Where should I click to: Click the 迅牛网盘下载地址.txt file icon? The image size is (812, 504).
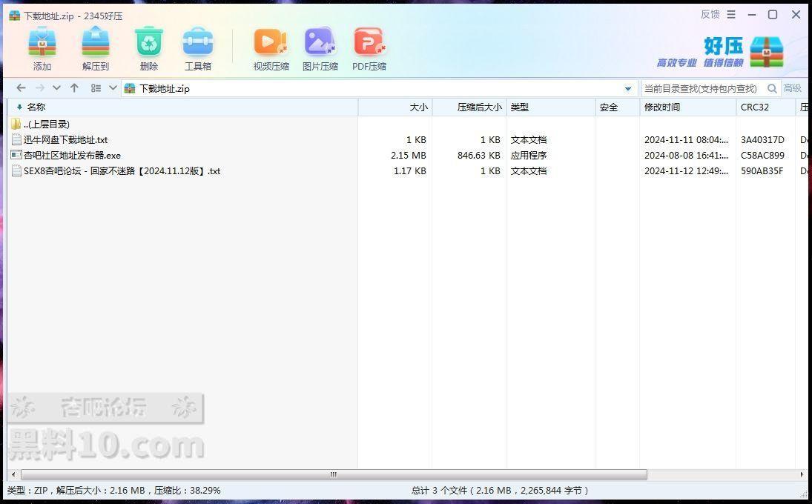[x=16, y=140]
